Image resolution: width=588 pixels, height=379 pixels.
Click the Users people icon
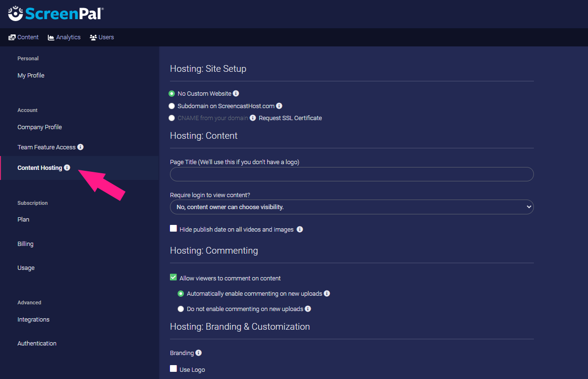[x=93, y=37]
